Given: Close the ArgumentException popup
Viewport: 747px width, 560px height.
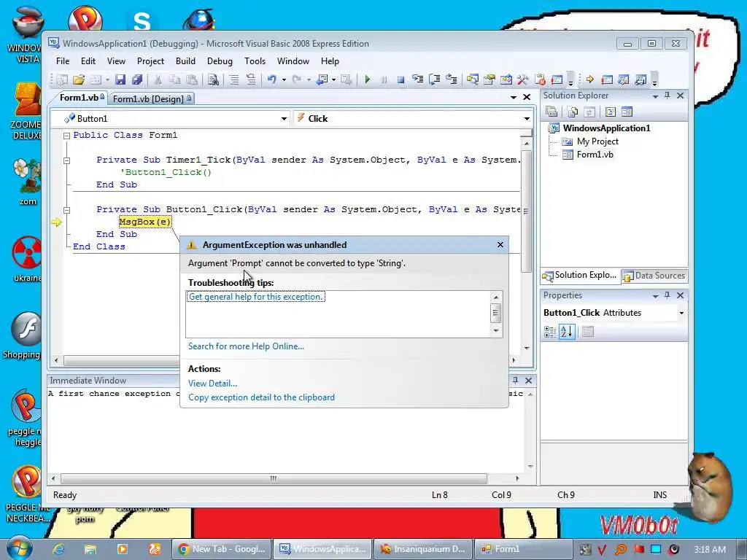Looking at the screenshot, I should (x=500, y=244).
